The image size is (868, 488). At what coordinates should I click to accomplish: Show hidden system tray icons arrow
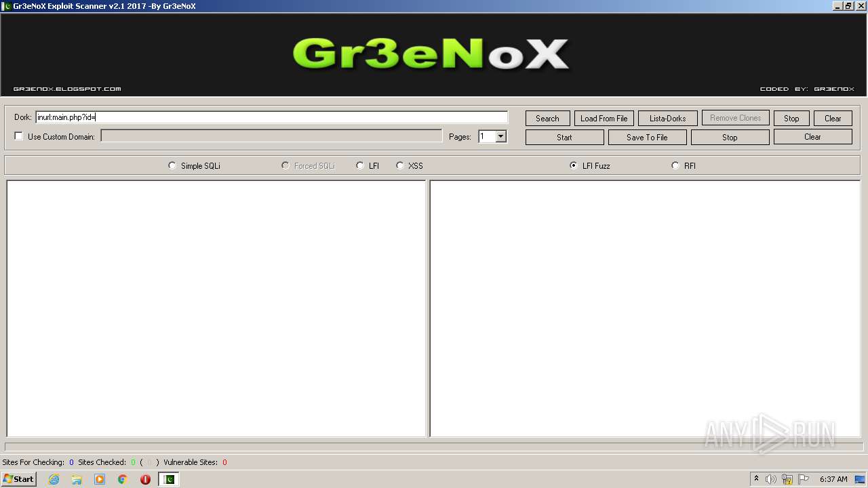click(756, 479)
